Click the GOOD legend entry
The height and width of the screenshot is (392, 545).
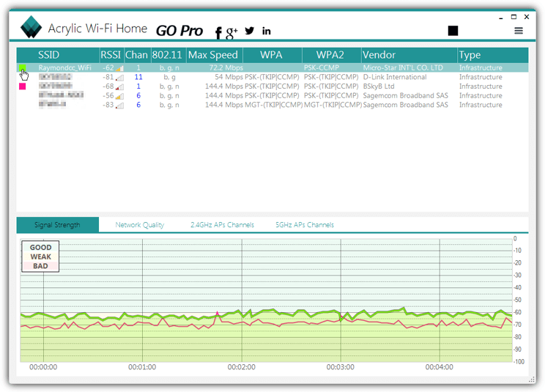(41, 248)
